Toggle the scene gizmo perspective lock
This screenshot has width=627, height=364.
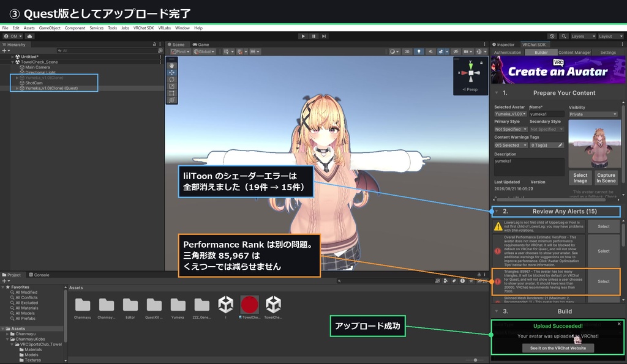tap(481, 63)
